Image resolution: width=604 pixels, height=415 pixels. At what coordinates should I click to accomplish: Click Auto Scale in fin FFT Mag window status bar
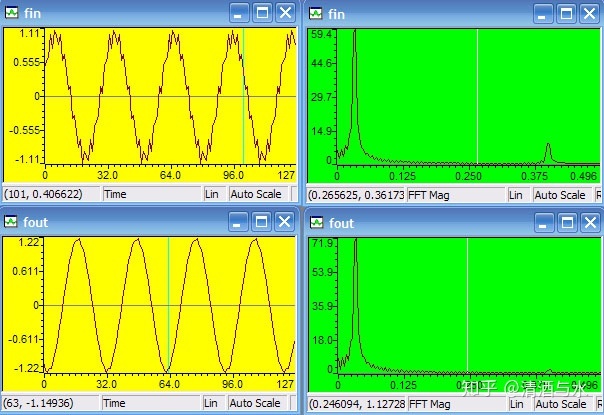pos(563,195)
